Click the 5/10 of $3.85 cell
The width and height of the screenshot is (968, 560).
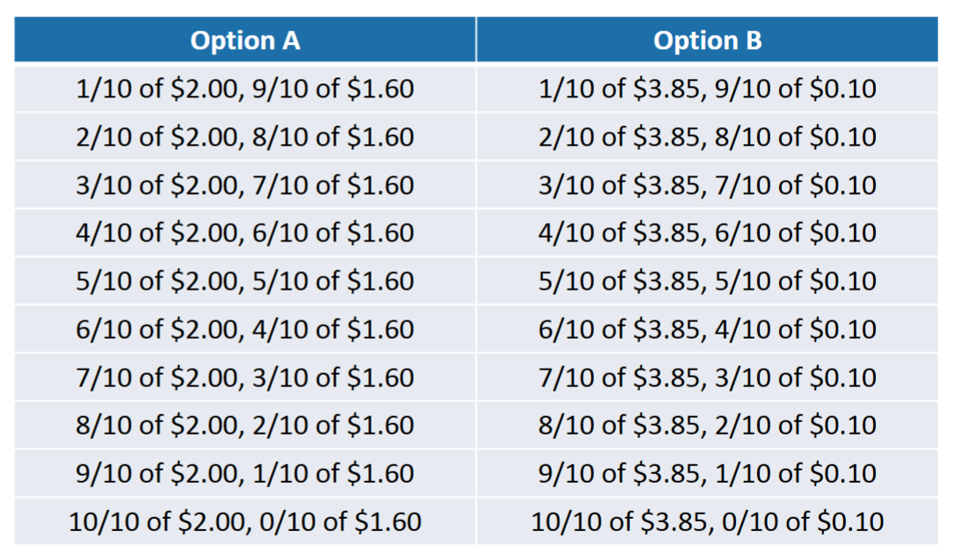point(707,281)
